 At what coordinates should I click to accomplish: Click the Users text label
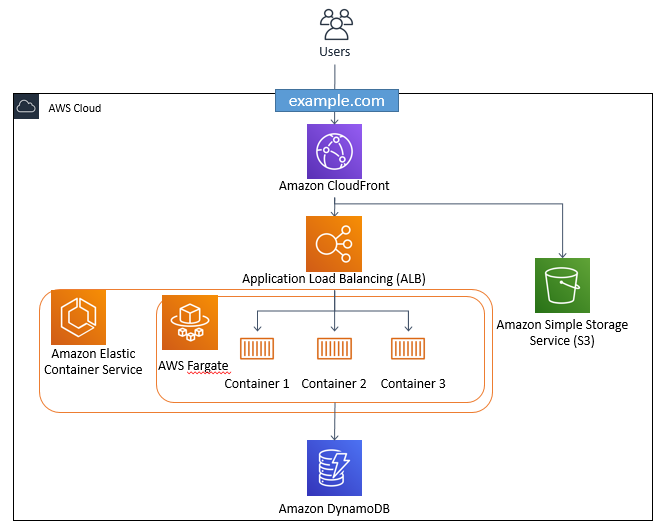click(335, 52)
